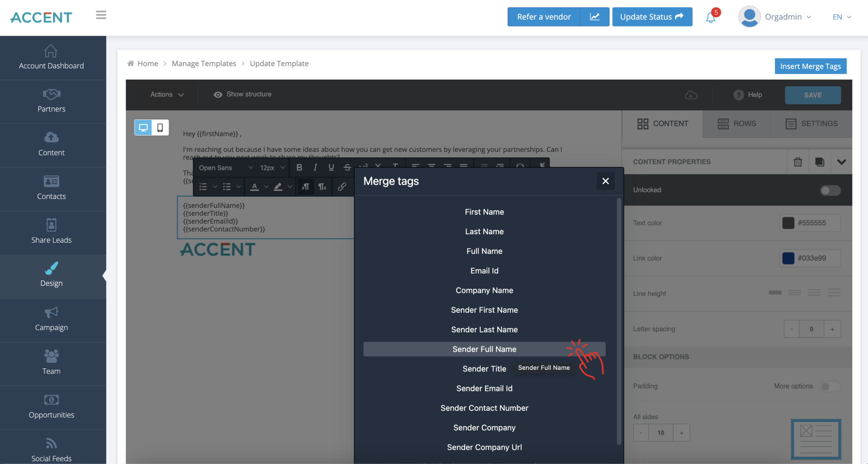This screenshot has width=868, height=464.
Task: Open the EN language dropdown
Action: (x=842, y=17)
